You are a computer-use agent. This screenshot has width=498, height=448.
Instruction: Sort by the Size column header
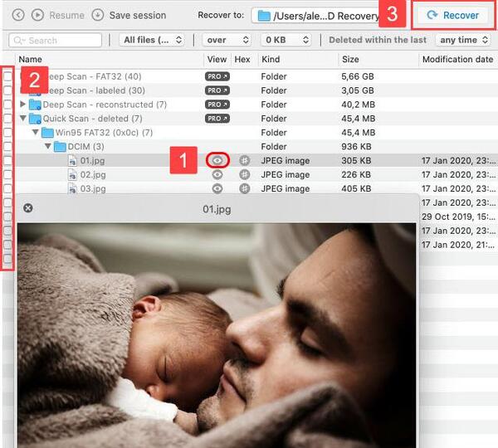point(350,60)
